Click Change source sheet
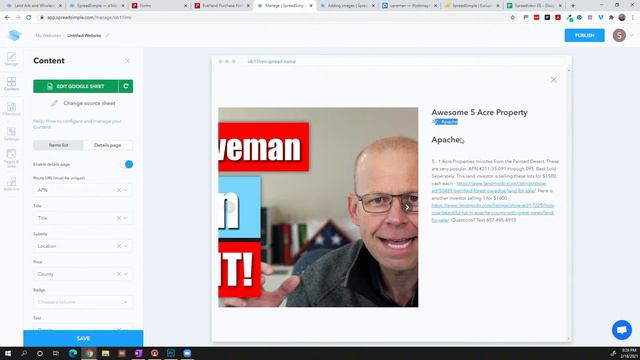This screenshot has width=640, height=360. (83, 103)
